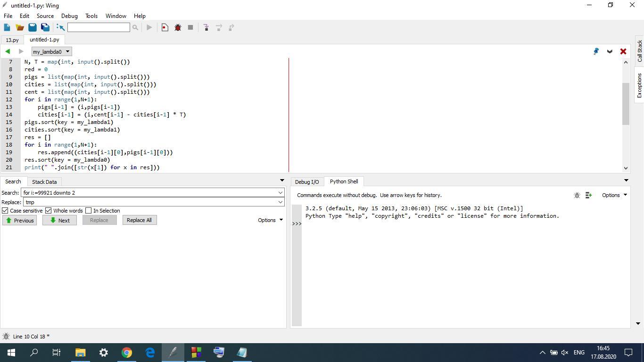This screenshot has width=644, height=362.
Task: Open the Help menu
Action: (140, 16)
